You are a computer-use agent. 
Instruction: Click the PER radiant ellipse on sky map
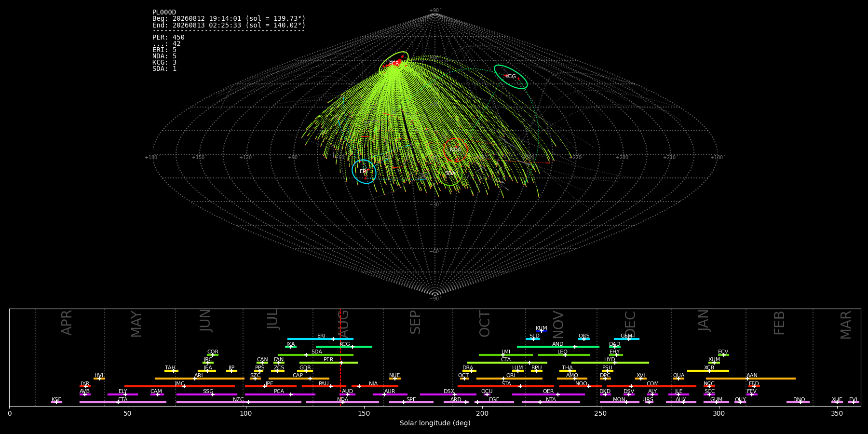[x=393, y=64]
